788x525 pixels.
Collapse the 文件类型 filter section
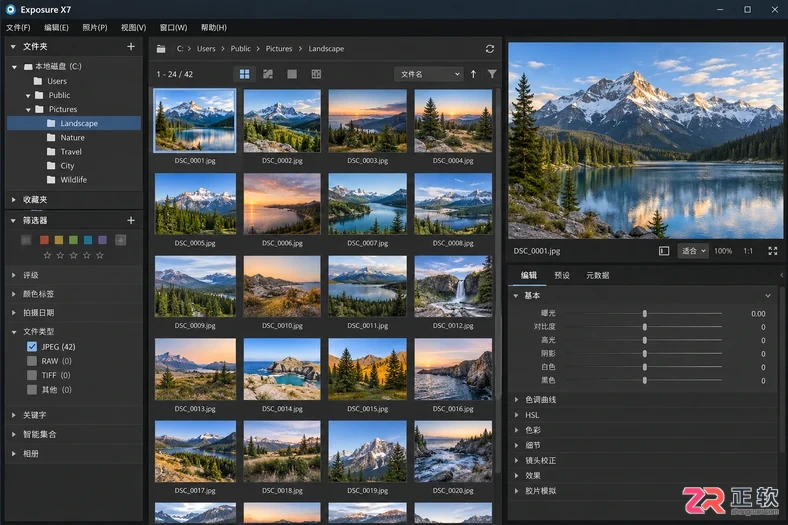14,332
